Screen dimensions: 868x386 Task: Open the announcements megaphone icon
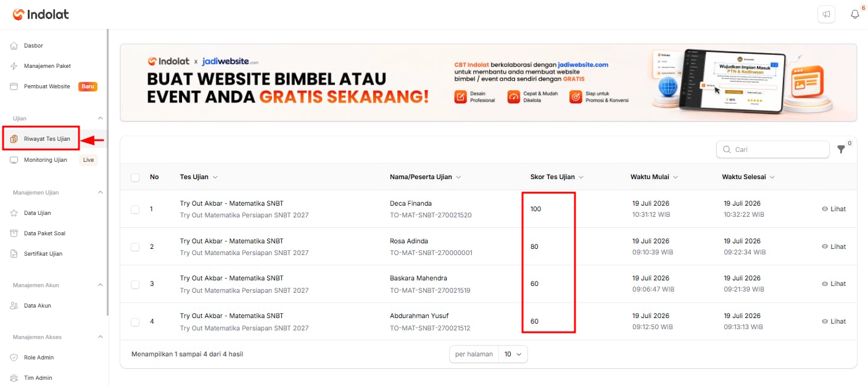pos(826,14)
